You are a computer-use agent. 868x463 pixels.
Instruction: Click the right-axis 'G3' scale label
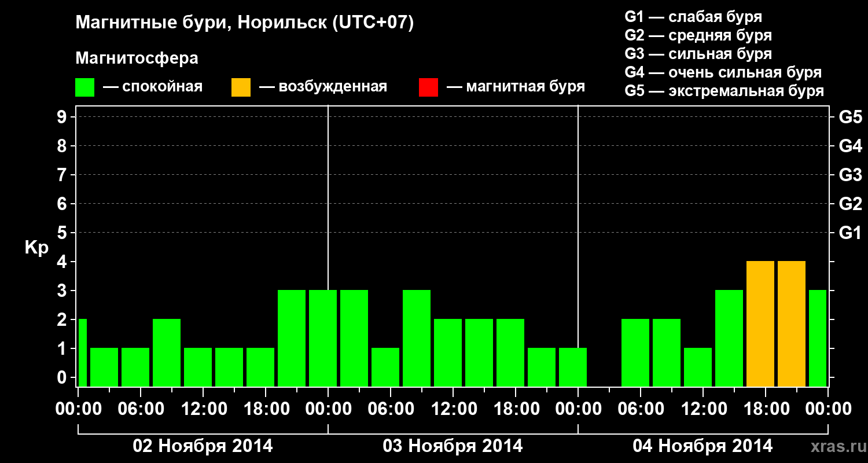[850, 175]
